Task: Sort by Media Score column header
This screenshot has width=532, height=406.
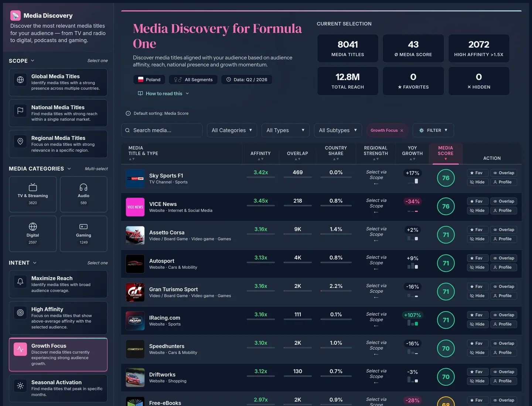Action: click(446, 153)
